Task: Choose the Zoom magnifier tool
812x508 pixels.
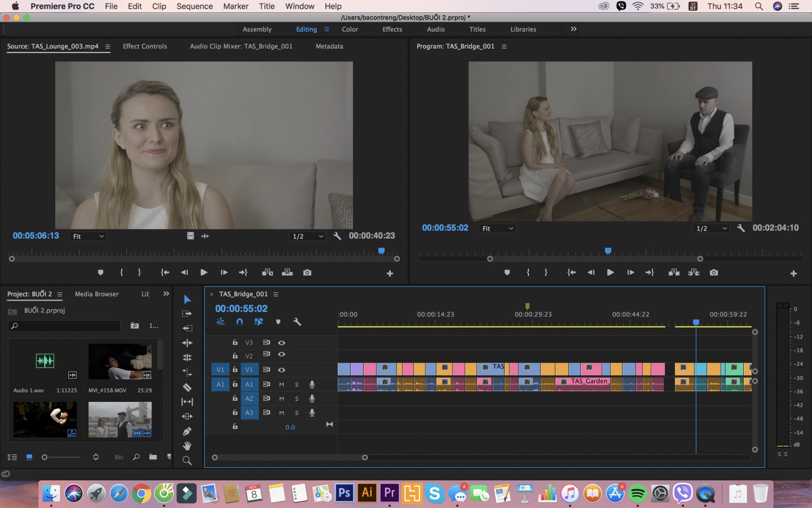Action: (x=187, y=461)
